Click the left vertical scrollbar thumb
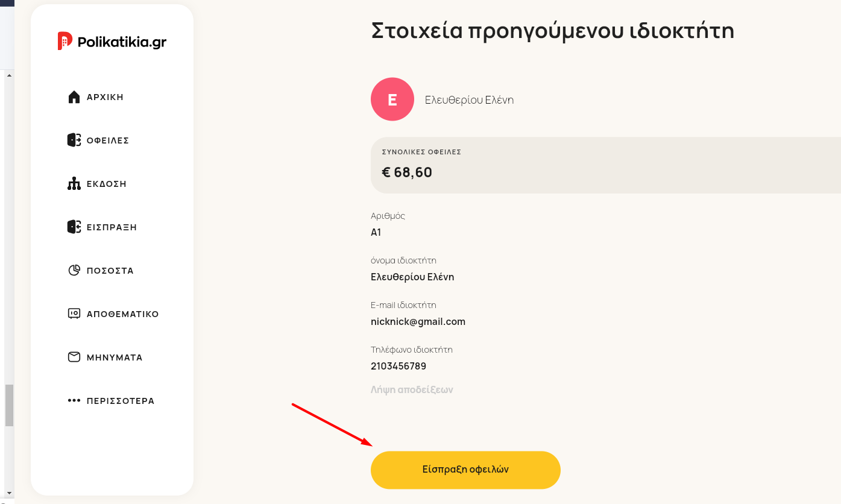This screenshot has width=841, height=504. point(9,406)
